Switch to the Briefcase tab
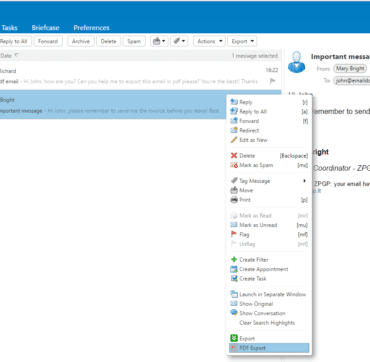370x362 pixels. (45, 28)
